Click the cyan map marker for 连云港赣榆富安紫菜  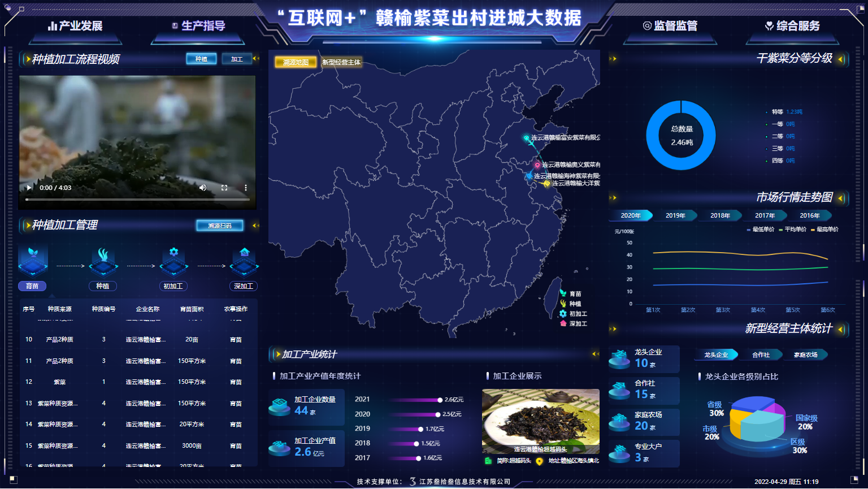[526, 138]
